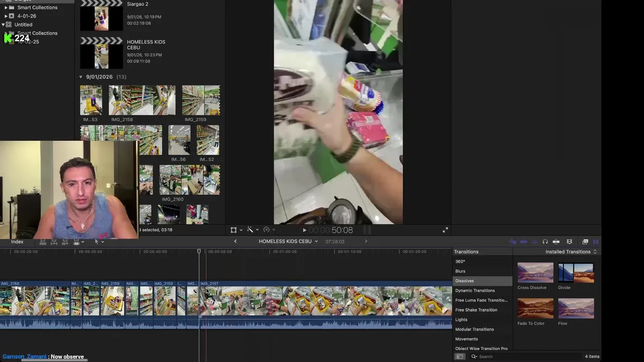The width and height of the screenshot is (644, 362).
Task: Click the Append clip to storyline icon
Action: tap(65, 242)
